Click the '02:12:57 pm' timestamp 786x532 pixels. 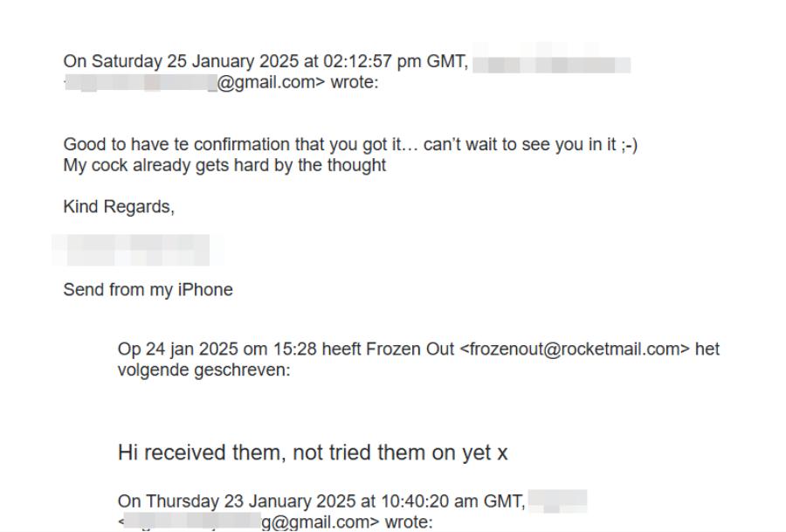pos(372,62)
